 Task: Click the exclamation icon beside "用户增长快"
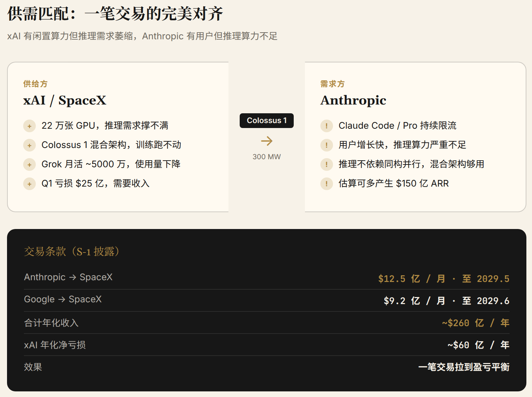tap(327, 145)
